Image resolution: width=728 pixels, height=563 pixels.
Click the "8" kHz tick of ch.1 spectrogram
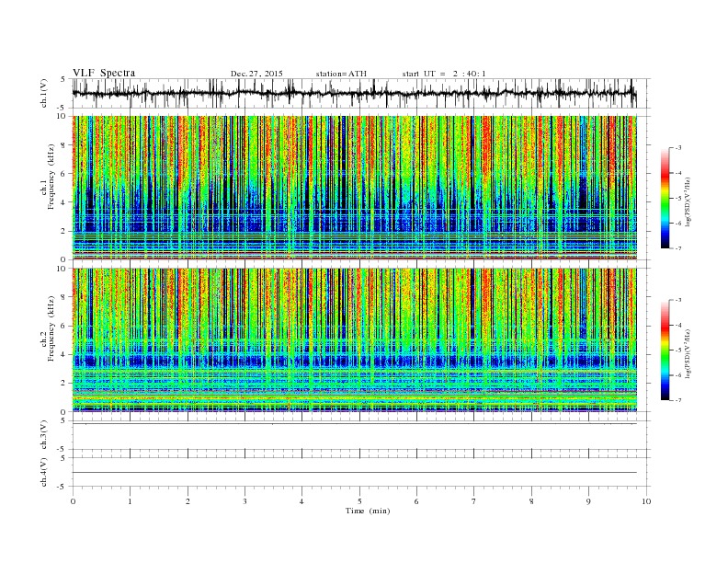64,145
